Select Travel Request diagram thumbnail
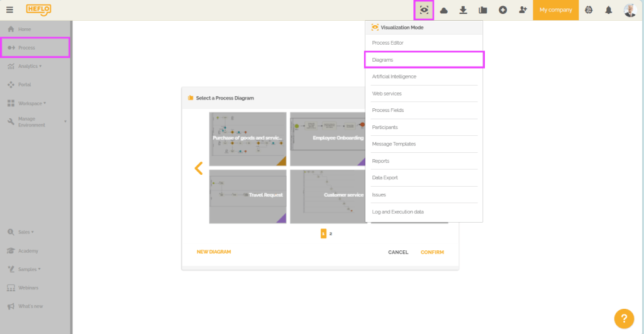The height and width of the screenshot is (334, 644). [x=248, y=196]
